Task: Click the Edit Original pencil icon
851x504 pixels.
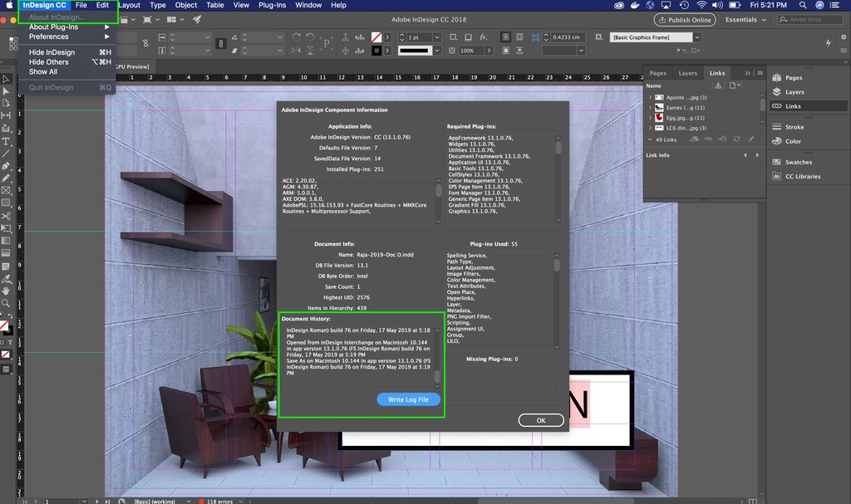Action: pyautogui.click(x=751, y=139)
